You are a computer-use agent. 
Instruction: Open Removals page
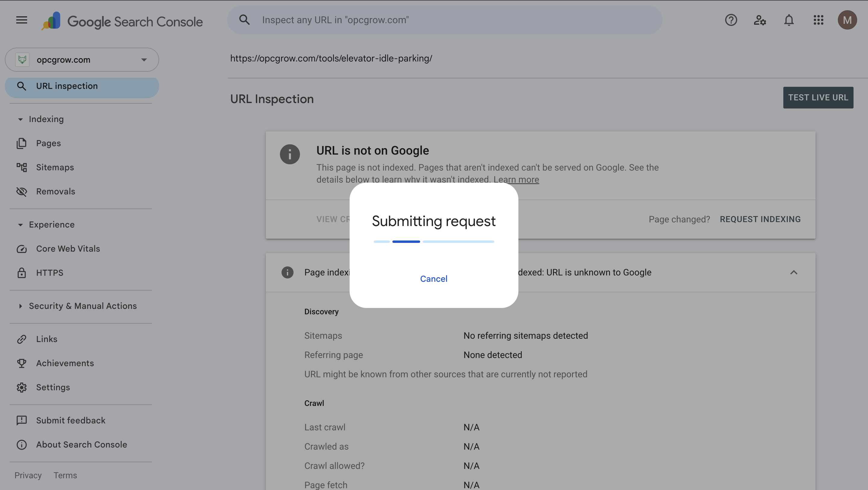coord(55,191)
